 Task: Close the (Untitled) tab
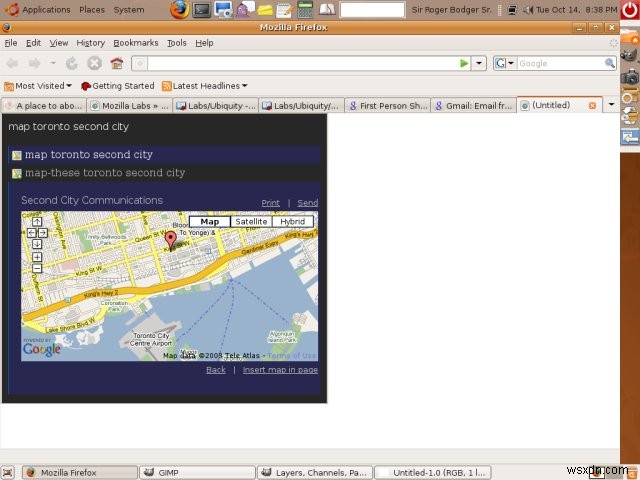(x=592, y=106)
